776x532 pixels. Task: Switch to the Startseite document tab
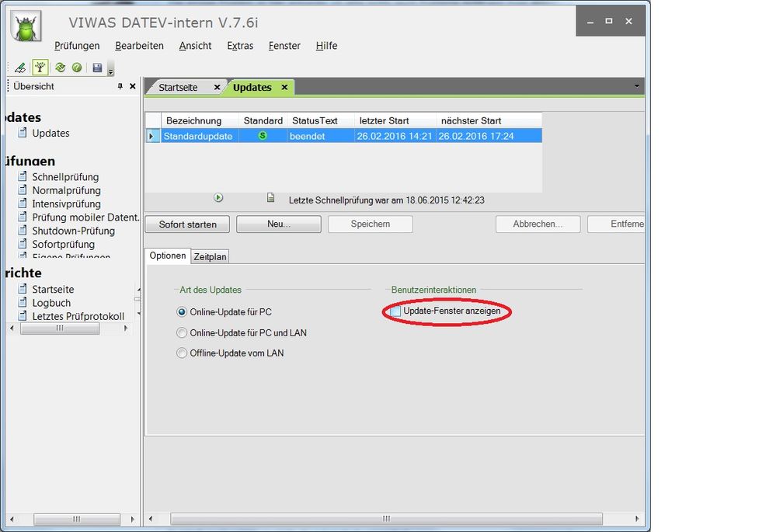(x=178, y=87)
